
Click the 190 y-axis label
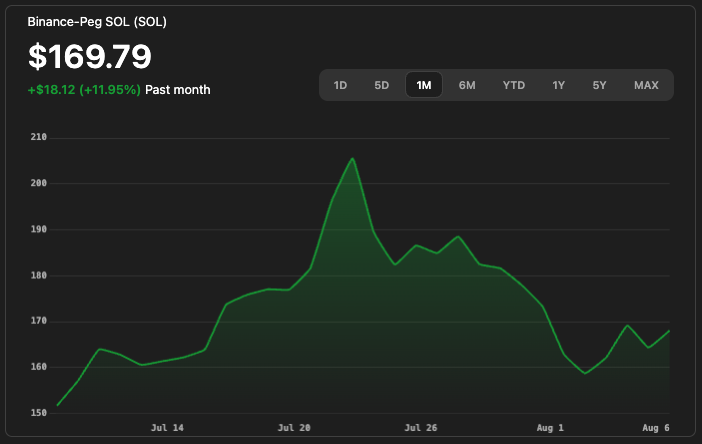pos(39,229)
